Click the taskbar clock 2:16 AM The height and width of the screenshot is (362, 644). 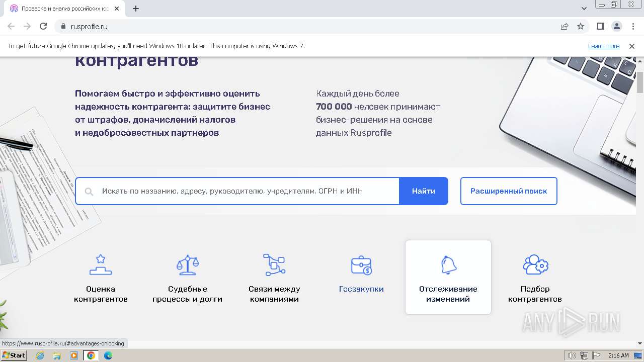618,355
